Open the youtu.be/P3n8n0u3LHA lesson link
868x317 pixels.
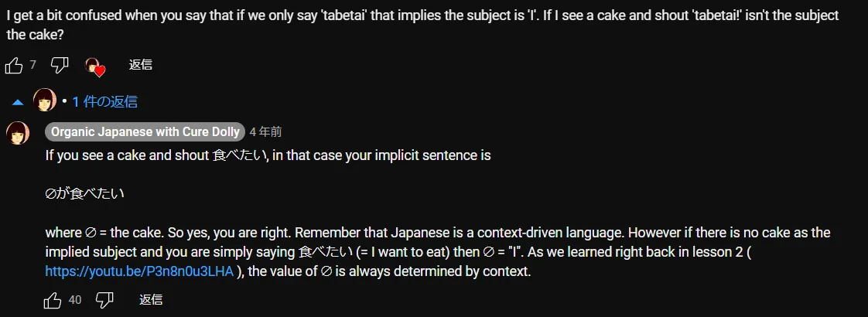pyautogui.click(x=139, y=271)
